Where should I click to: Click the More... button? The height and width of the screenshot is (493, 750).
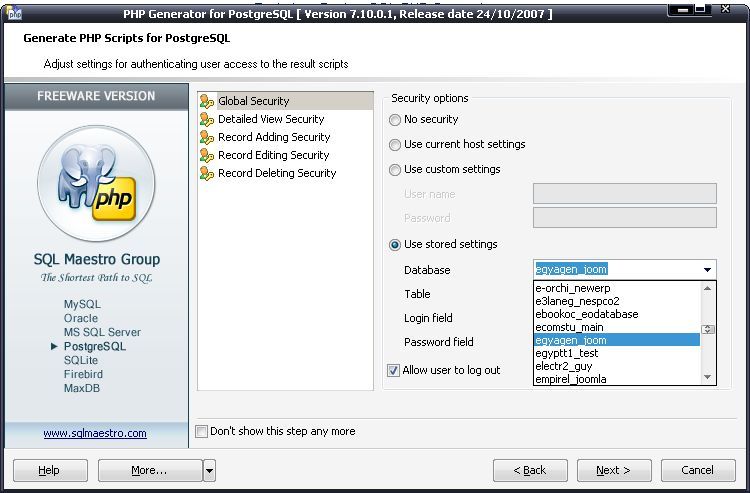tap(150, 471)
